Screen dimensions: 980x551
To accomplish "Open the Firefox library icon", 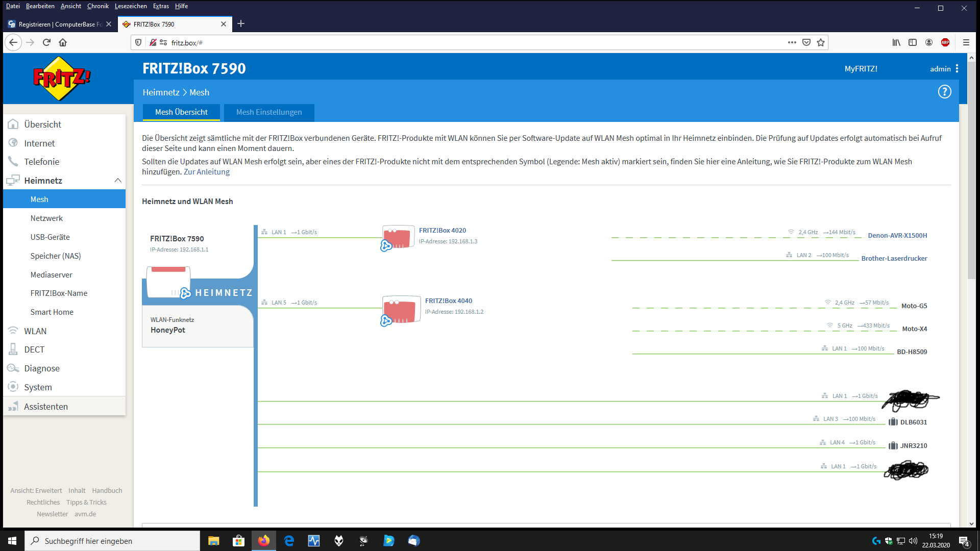I will (896, 43).
